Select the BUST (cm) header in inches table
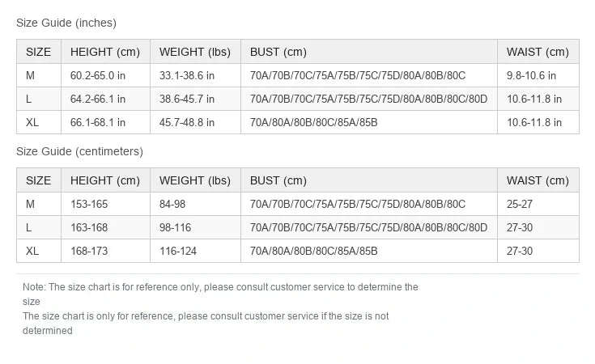 [369, 52]
